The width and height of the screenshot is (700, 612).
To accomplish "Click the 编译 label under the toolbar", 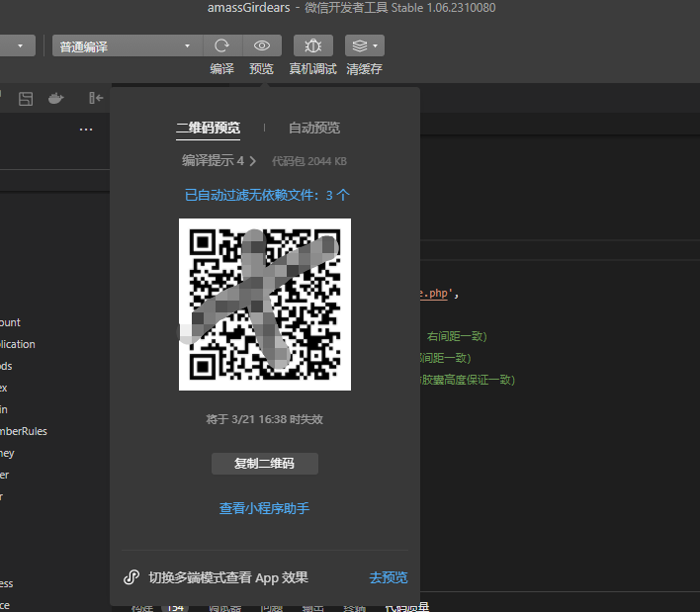I will pos(221,69).
